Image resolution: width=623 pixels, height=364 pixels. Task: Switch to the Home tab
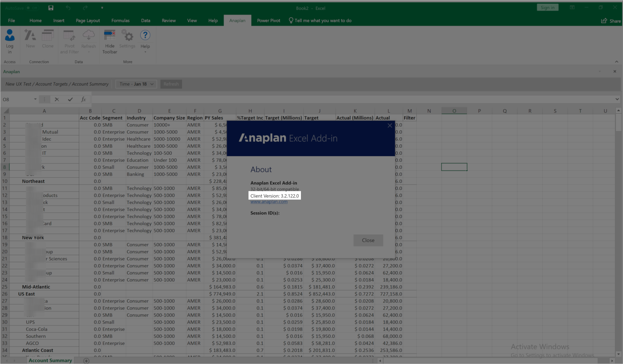(x=36, y=21)
